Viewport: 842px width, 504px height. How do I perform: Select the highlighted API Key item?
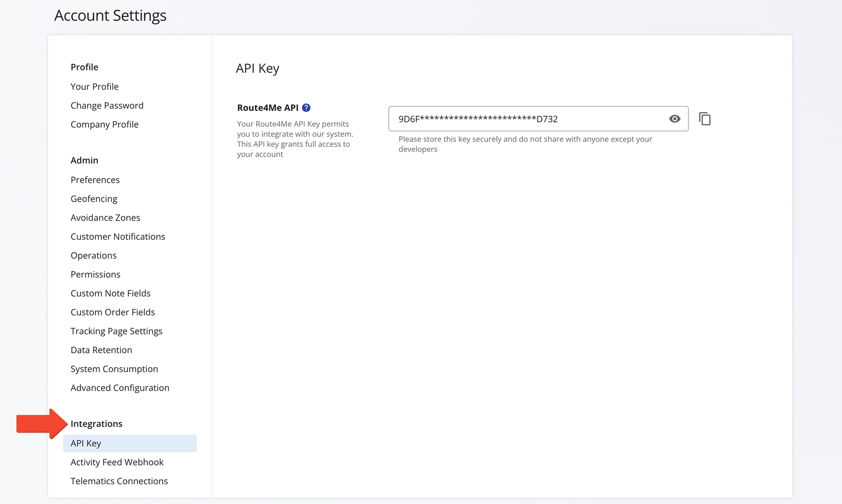tap(130, 444)
